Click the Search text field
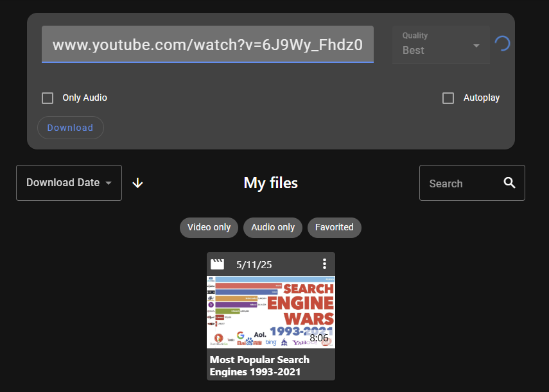This screenshot has height=392, width=549. click(459, 183)
